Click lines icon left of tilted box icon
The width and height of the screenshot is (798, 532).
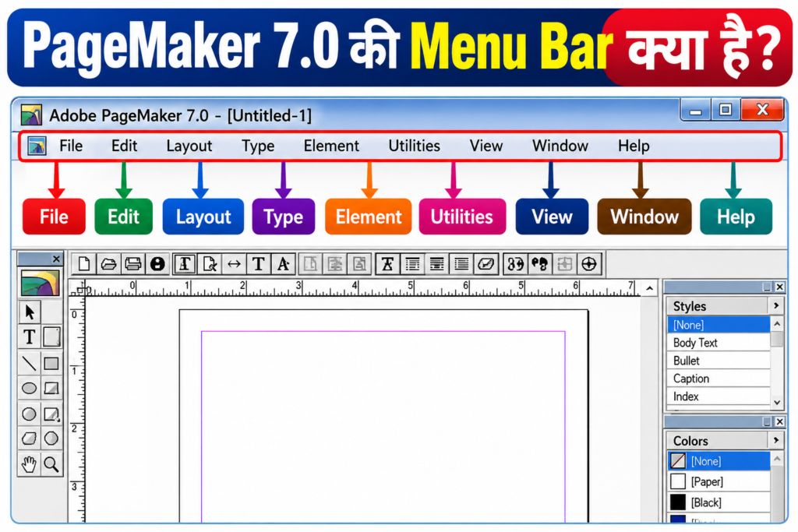click(461, 264)
